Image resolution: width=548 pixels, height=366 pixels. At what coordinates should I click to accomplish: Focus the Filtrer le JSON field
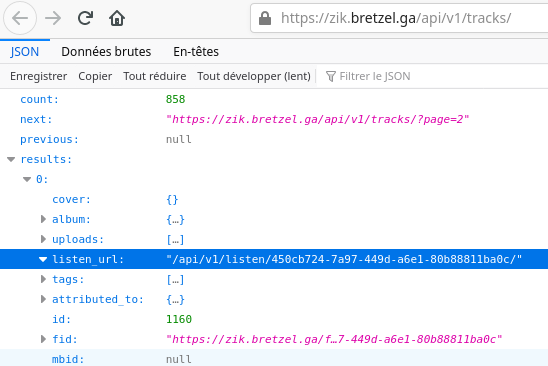click(x=433, y=76)
